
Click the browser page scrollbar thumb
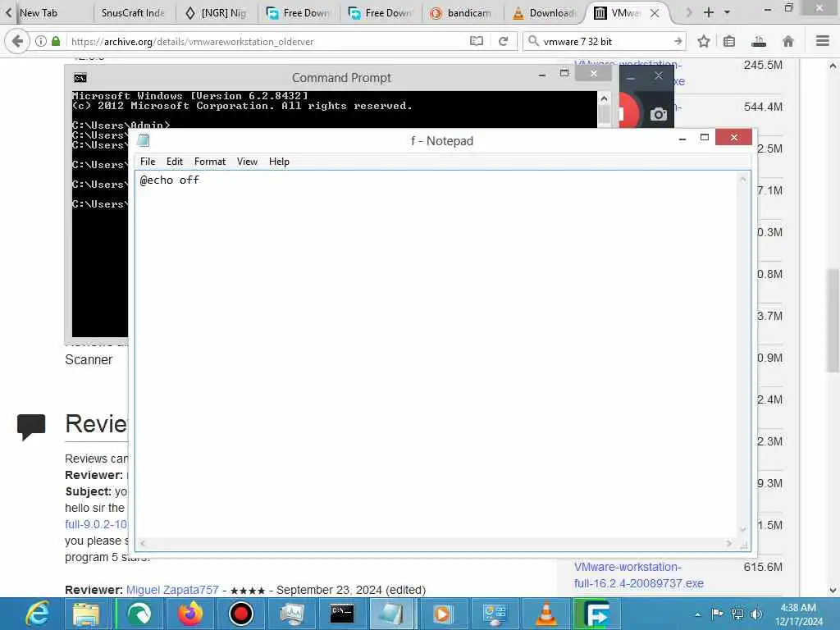pyautogui.click(x=832, y=321)
